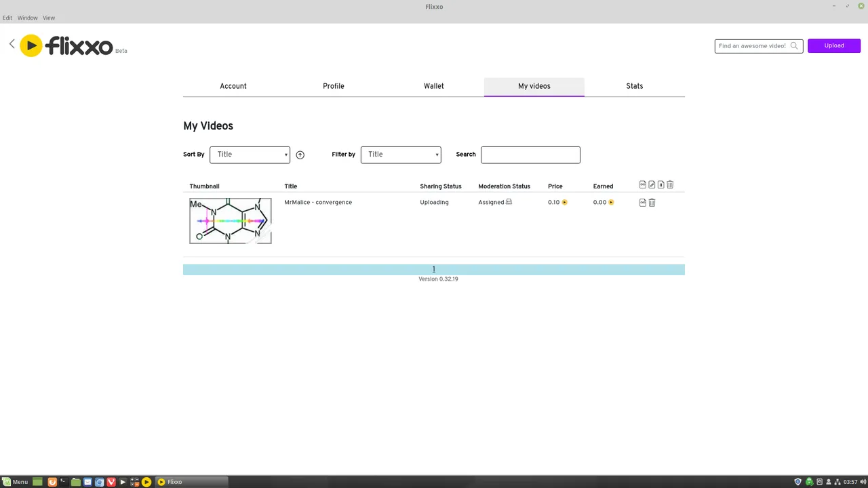This screenshot has height=488, width=868.
Task: Click the pause document icon in the table header
Action: pos(660,184)
